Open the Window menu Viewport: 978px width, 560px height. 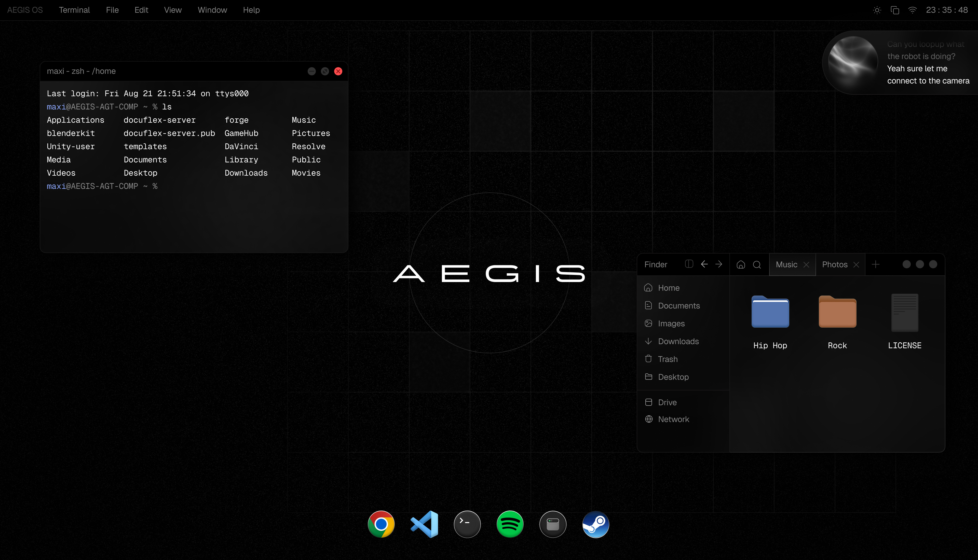point(212,10)
